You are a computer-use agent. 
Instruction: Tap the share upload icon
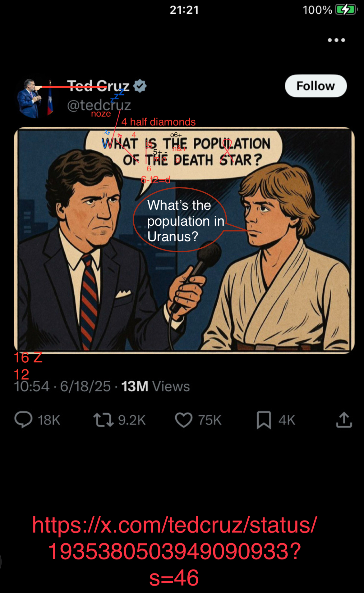[x=344, y=420]
